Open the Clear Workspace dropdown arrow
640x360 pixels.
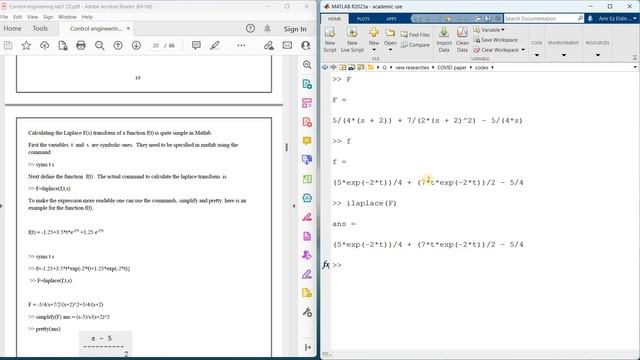pyautogui.click(x=523, y=50)
